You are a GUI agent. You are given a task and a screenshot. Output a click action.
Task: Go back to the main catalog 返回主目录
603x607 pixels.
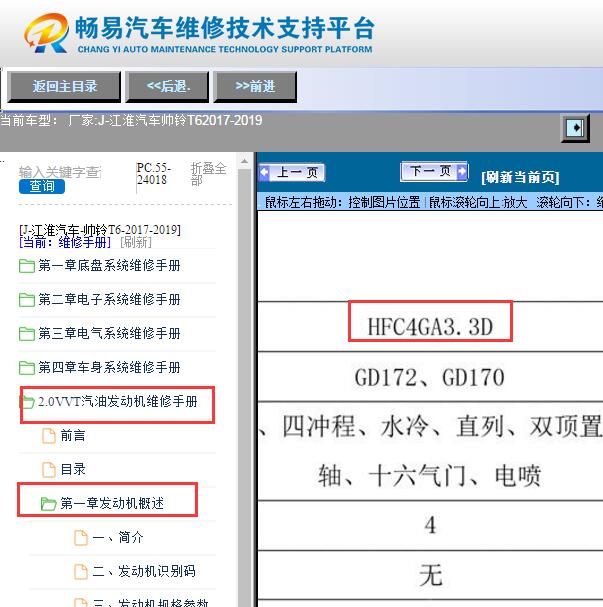pyautogui.click(x=64, y=86)
